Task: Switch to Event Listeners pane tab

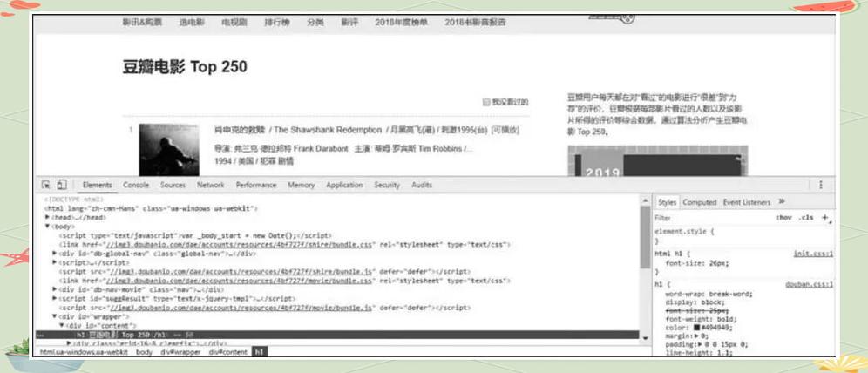Action: click(x=746, y=202)
